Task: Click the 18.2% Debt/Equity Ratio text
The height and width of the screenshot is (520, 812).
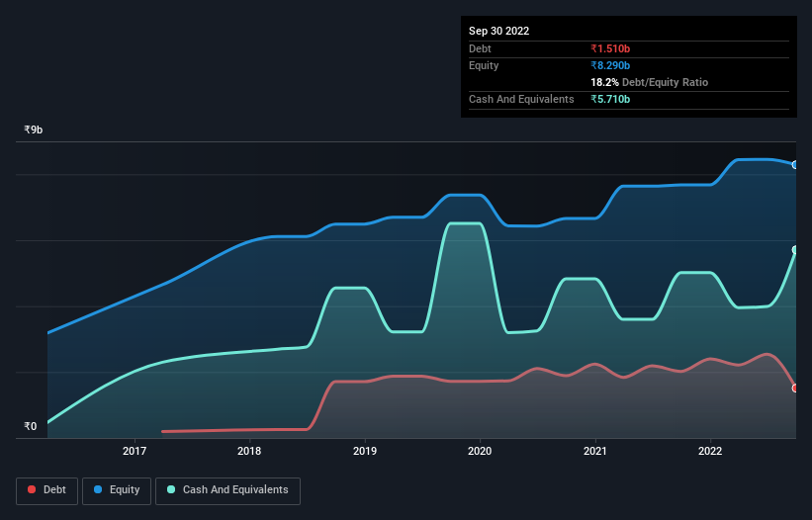Action: tap(650, 82)
